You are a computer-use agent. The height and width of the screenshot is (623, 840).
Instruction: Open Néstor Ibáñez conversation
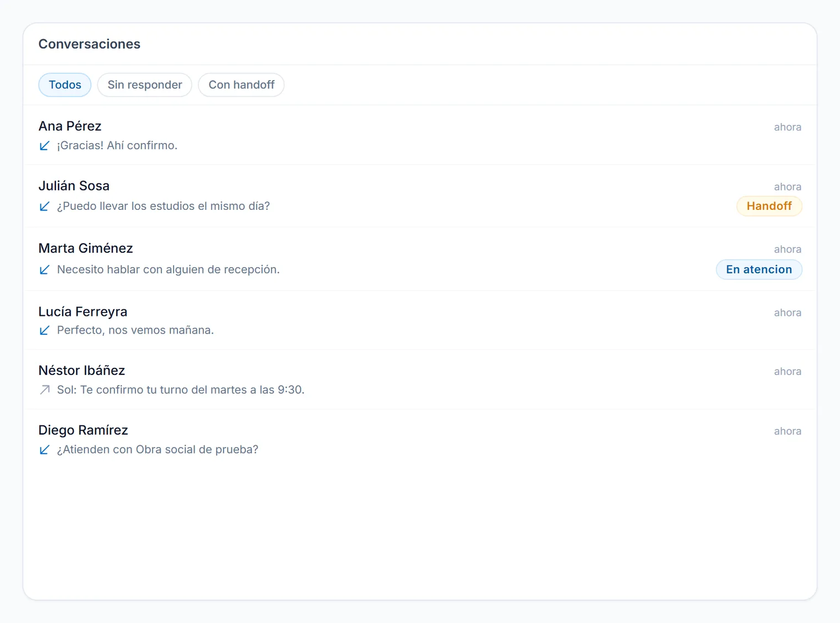(420, 379)
